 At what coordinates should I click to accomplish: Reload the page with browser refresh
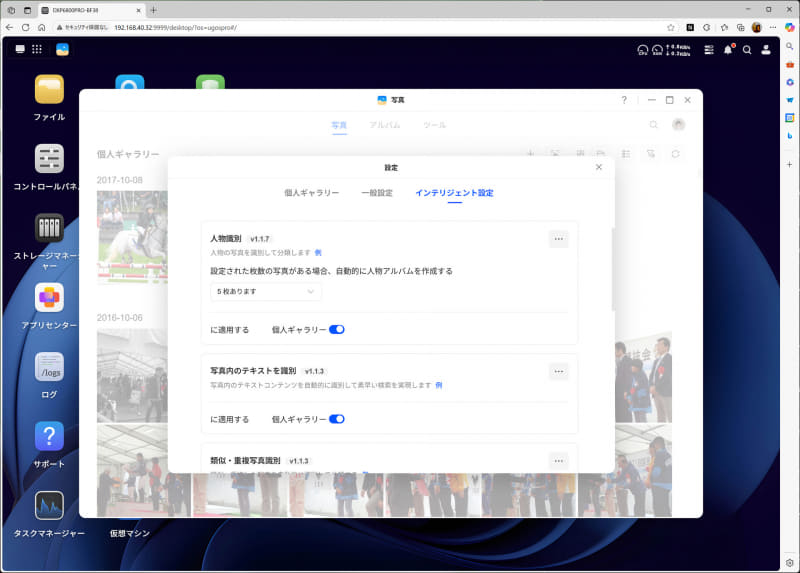(x=26, y=28)
